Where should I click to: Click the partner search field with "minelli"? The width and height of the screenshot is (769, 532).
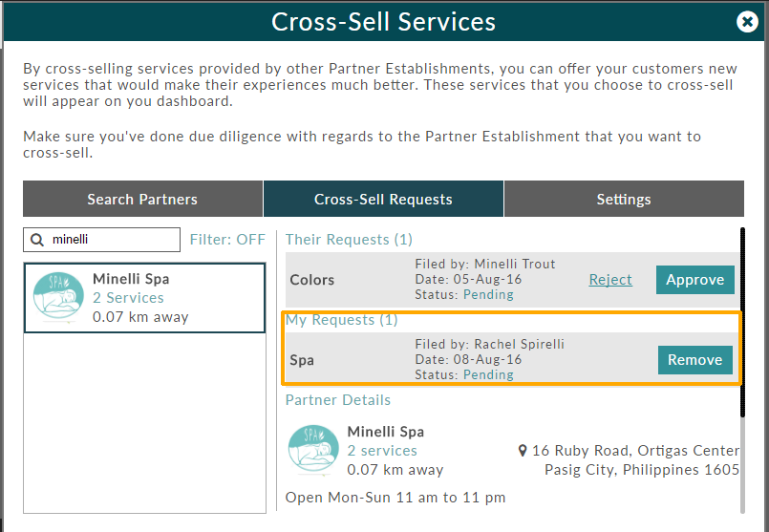[x=101, y=240]
